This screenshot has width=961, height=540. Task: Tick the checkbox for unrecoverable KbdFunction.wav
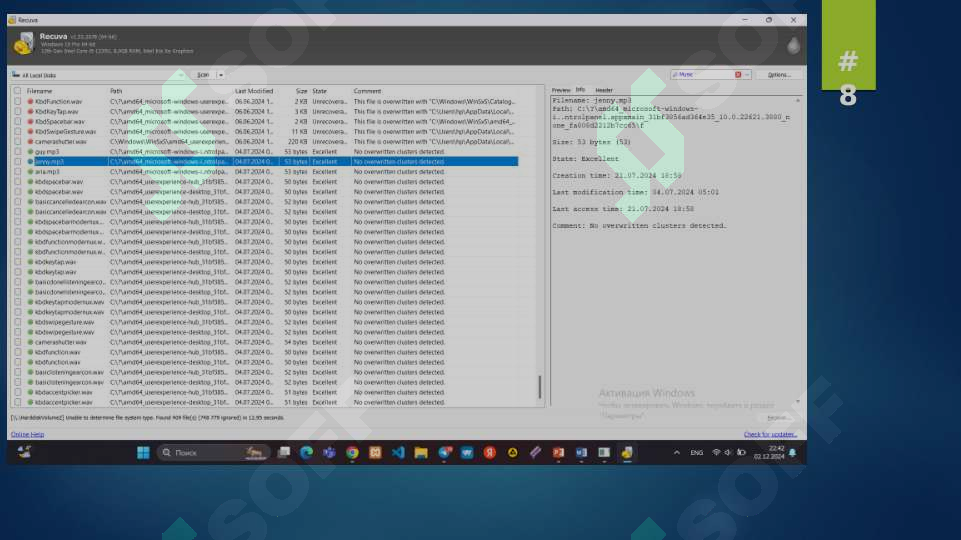(18, 102)
